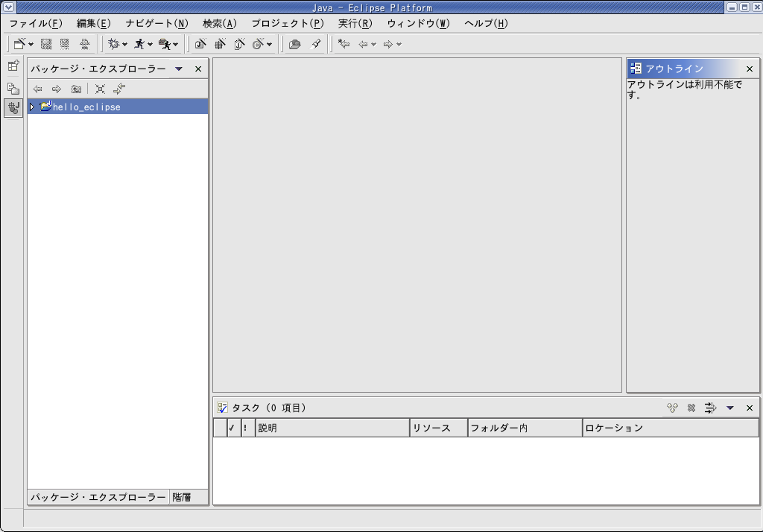Open the Package Explorer view menu triangle
Image resolution: width=763 pixels, height=532 pixels.
point(179,69)
